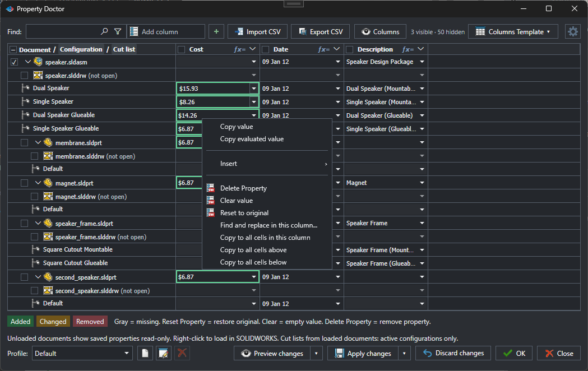Click the magnet.sldprt part icon
Screen dimensions: 588x371
[48, 183]
